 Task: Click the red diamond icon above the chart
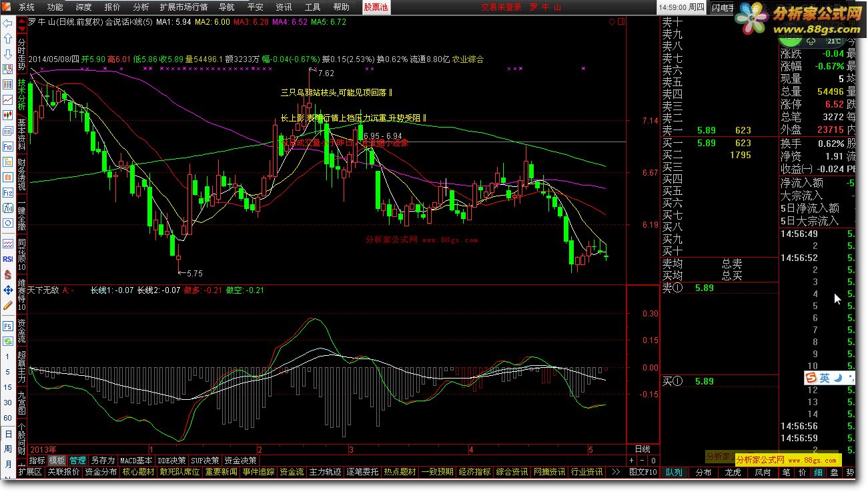click(612, 21)
